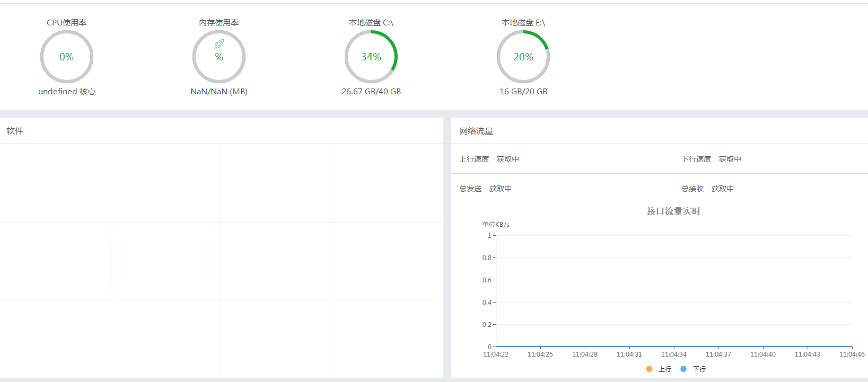This screenshot has width=868, height=382.
Task: Toggle the 下行 legend series
Action: point(691,369)
